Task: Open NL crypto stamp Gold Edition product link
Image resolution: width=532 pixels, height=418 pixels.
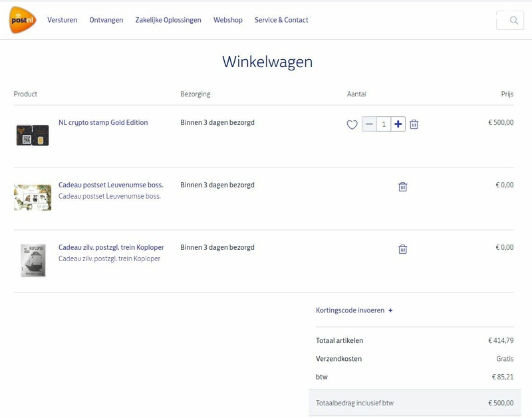Action: (102, 122)
